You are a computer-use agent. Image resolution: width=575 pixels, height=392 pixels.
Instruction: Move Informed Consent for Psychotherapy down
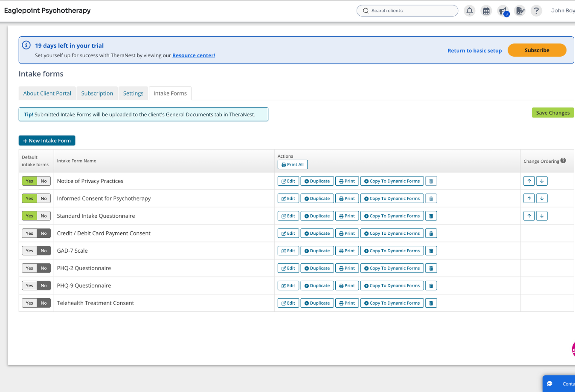point(542,199)
